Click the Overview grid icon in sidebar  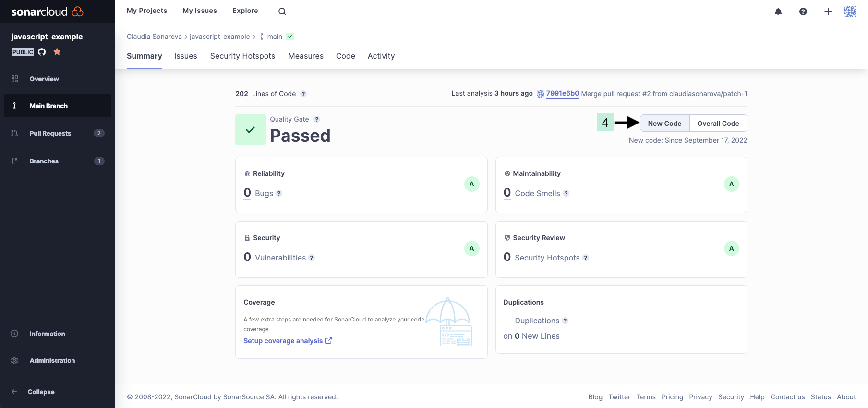click(x=14, y=79)
